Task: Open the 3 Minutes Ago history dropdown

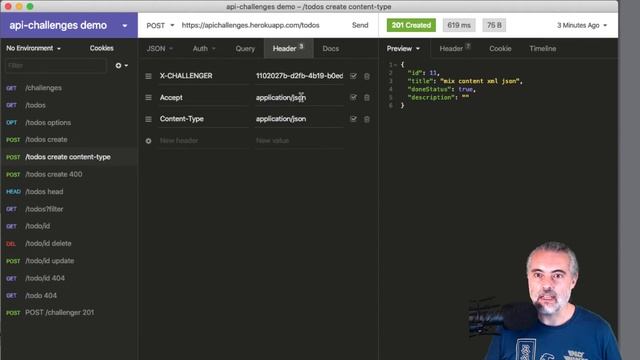Action: click(x=582, y=25)
